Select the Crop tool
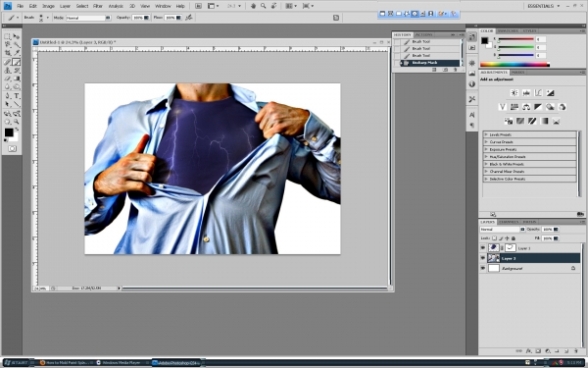 point(7,53)
